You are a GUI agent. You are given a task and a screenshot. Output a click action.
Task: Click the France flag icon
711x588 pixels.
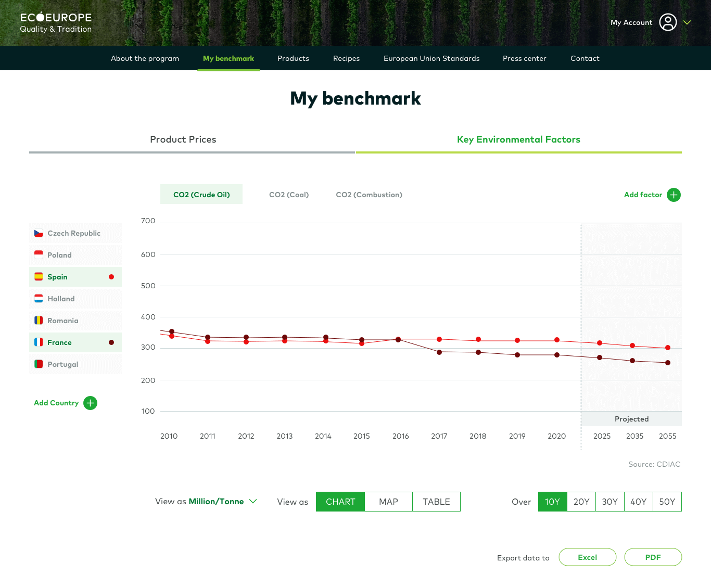click(x=39, y=342)
